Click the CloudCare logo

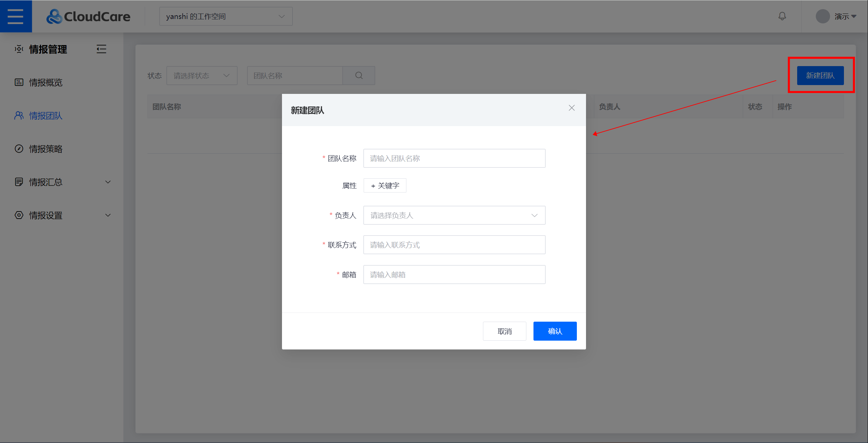click(88, 16)
